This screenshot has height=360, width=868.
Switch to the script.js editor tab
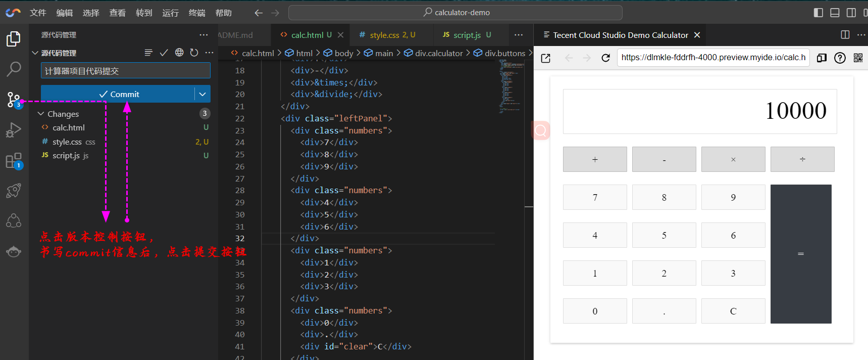click(467, 35)
